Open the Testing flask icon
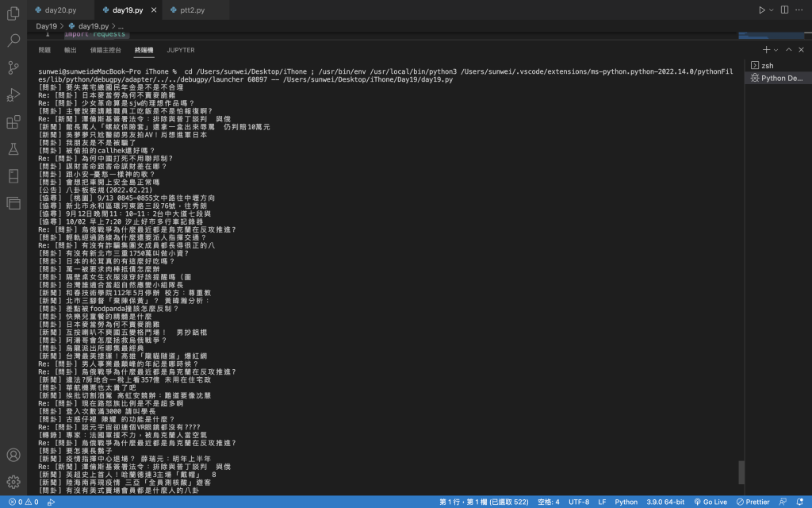 tap(13, 149)
